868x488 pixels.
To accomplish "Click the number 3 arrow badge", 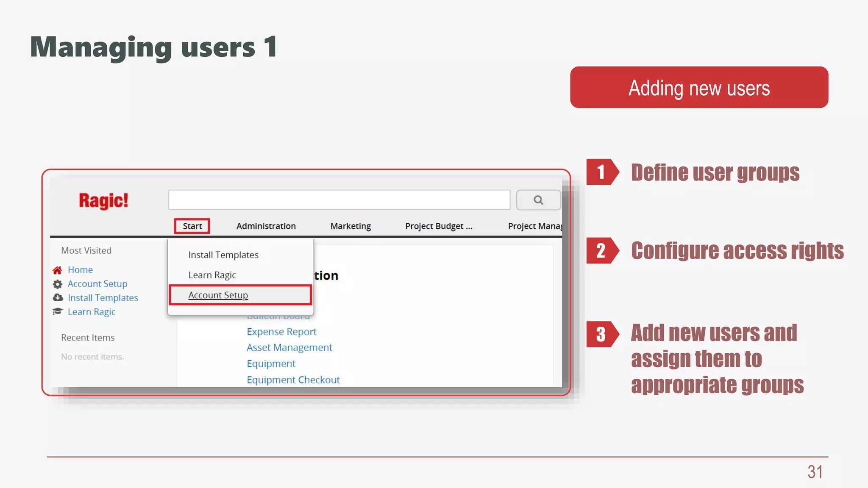I will tap(602, 334).
